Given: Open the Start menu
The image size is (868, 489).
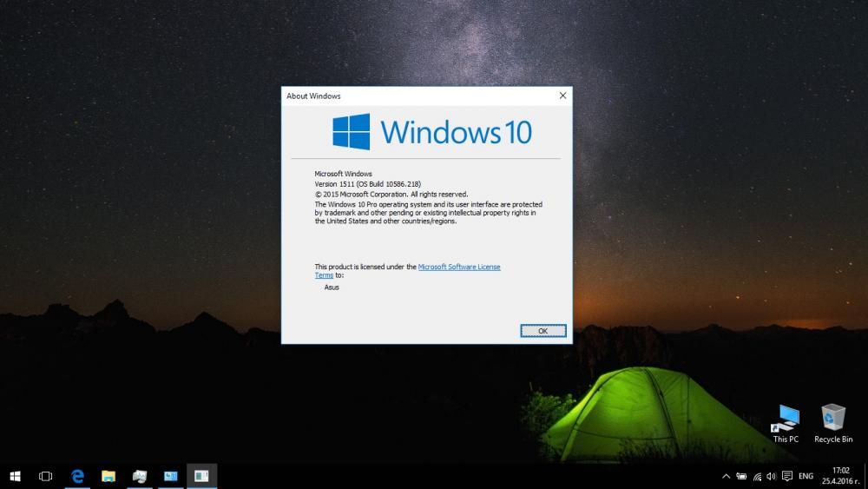Looking at the screenshot, I should click(x=15, y=476).
